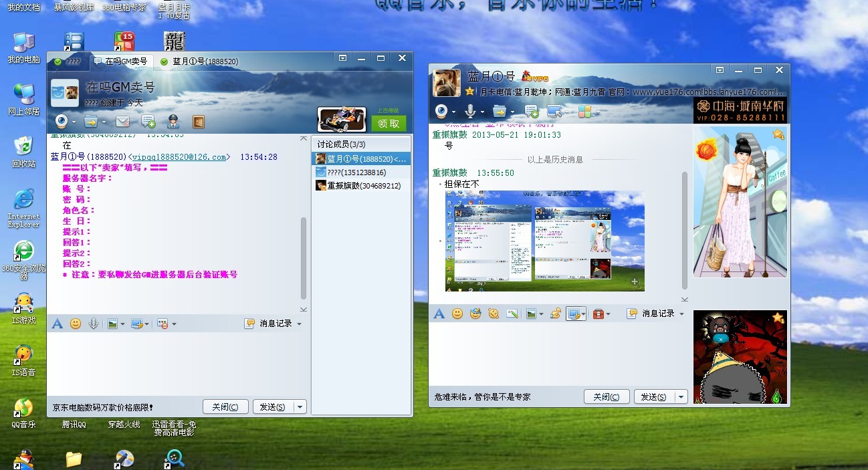
Task: Start a video call in the GM卖号 chat
Action: click(62, 122)
